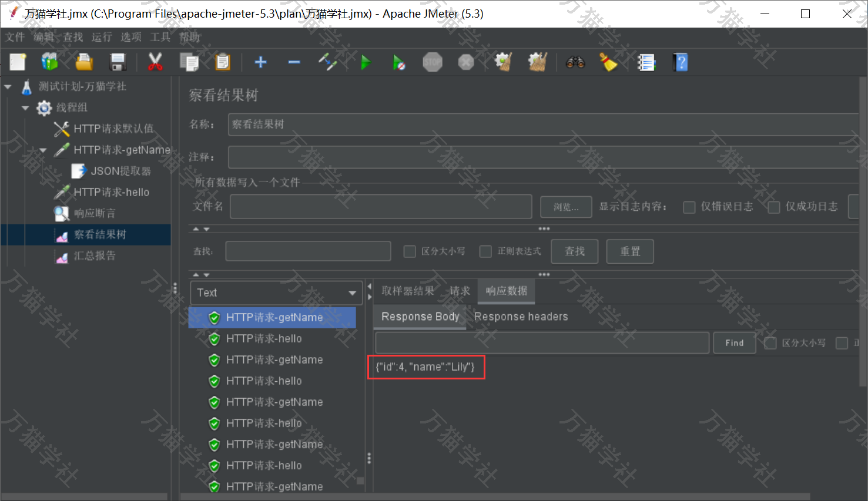Click the 名称 input field
The width and height of the screenshot is (868, 501).
click(x=544, y=125)
